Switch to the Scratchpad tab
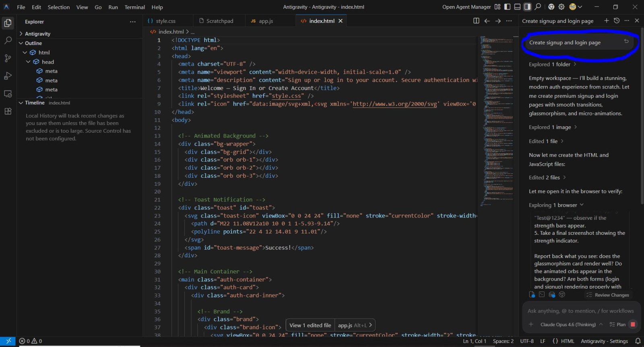 [x=220, y=21]
